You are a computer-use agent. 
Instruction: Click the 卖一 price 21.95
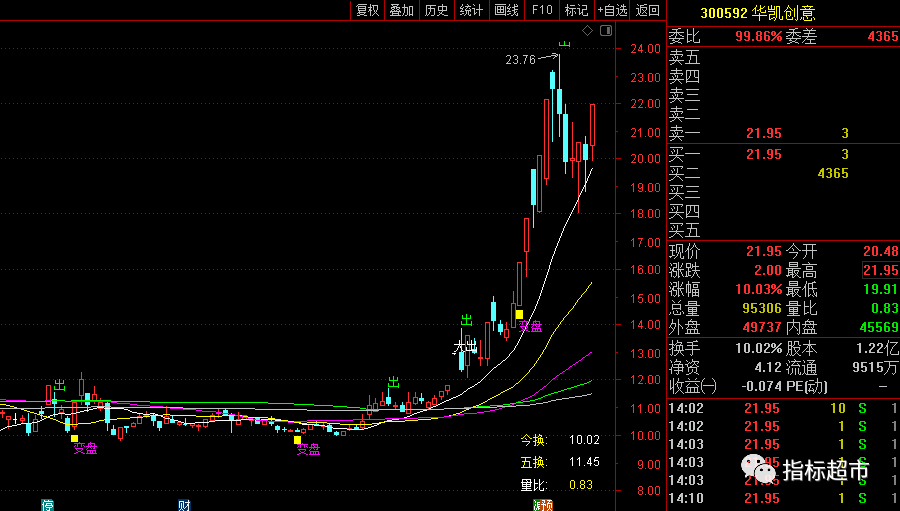[x=763, y=133]
